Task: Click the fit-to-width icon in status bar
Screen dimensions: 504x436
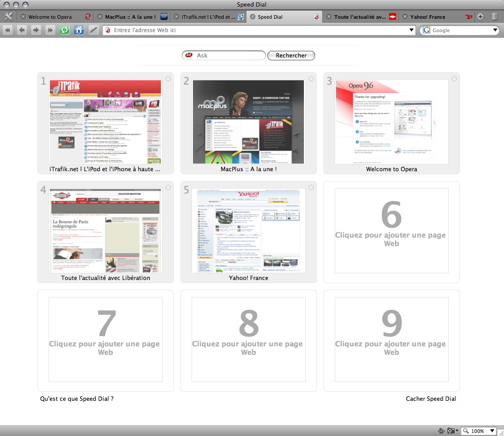Action: click(x=441, y=431)
